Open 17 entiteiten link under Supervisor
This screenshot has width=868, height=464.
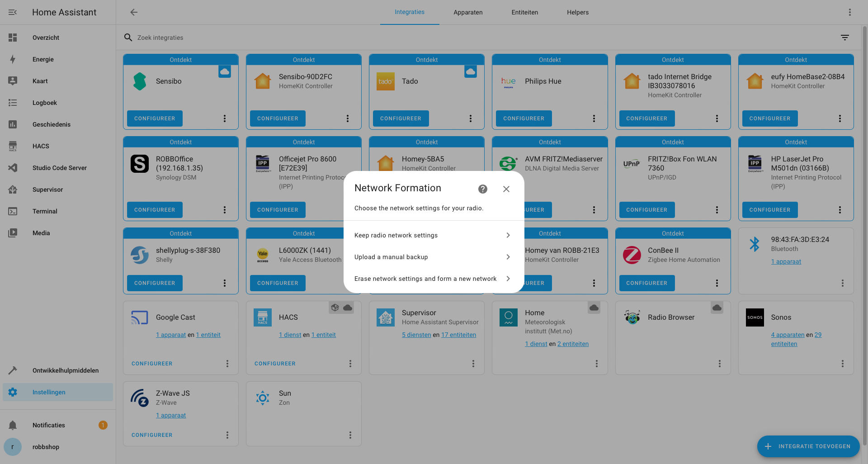458,335
